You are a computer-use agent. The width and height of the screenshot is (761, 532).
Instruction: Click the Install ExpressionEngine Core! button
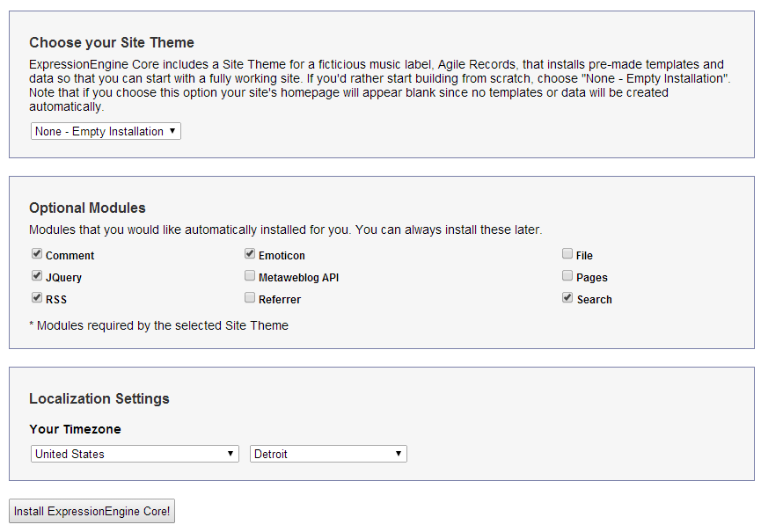91,511
